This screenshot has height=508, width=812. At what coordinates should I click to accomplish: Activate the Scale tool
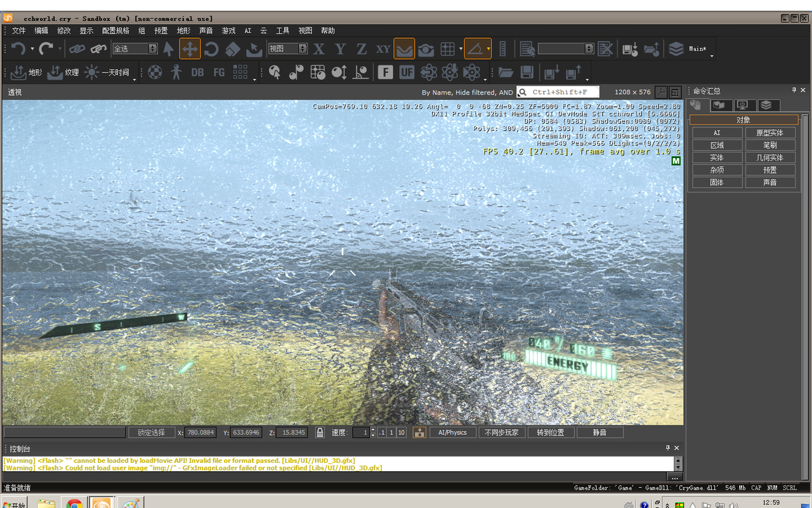(x=233, y=48)
